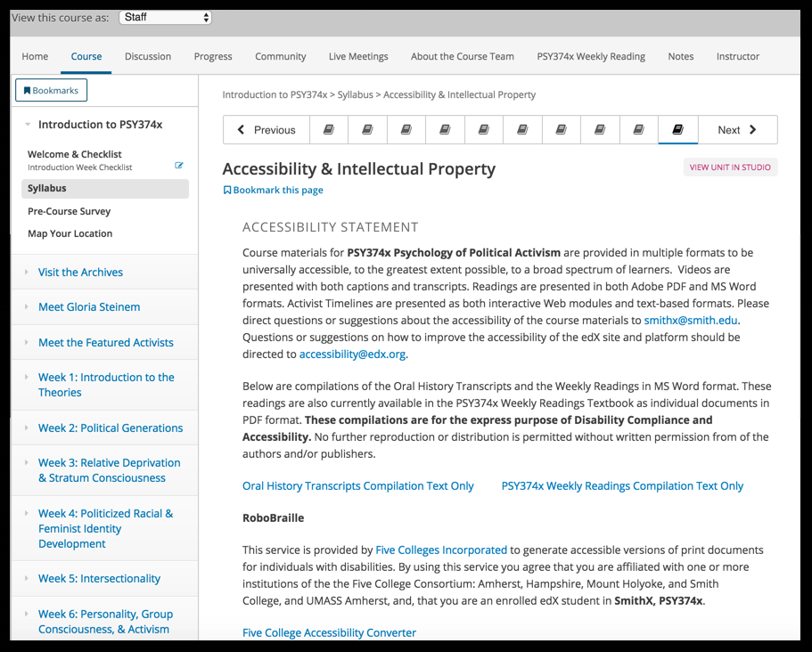812x652 pixels.
Task: Open the first unit book icon
Action: click(x=329, y=129)
